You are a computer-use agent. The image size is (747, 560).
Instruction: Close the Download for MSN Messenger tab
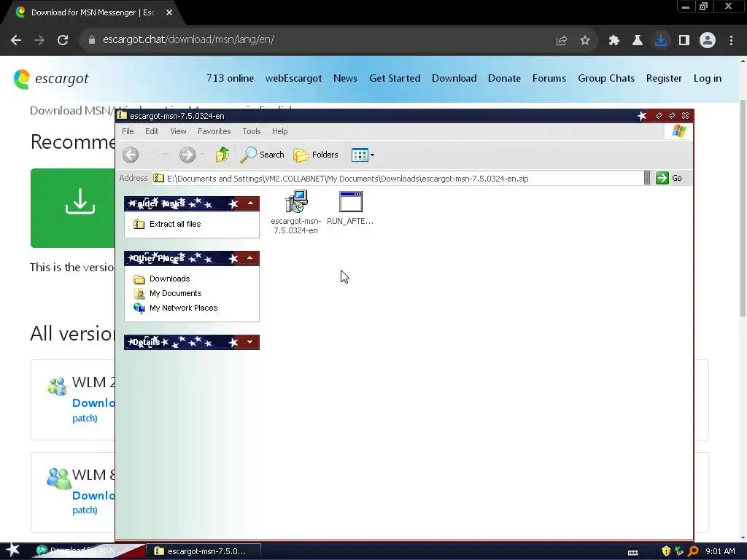pyautogui.click(x=169, y=12)
